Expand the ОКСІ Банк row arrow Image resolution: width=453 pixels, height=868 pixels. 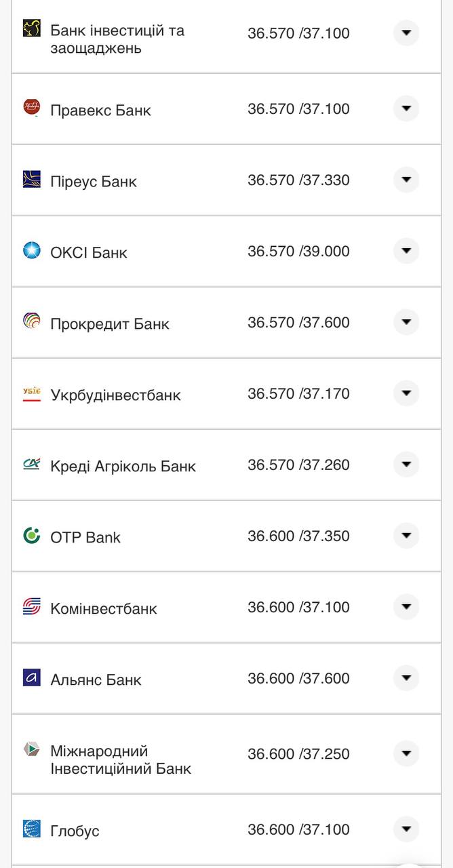click(x=406, y=251)
